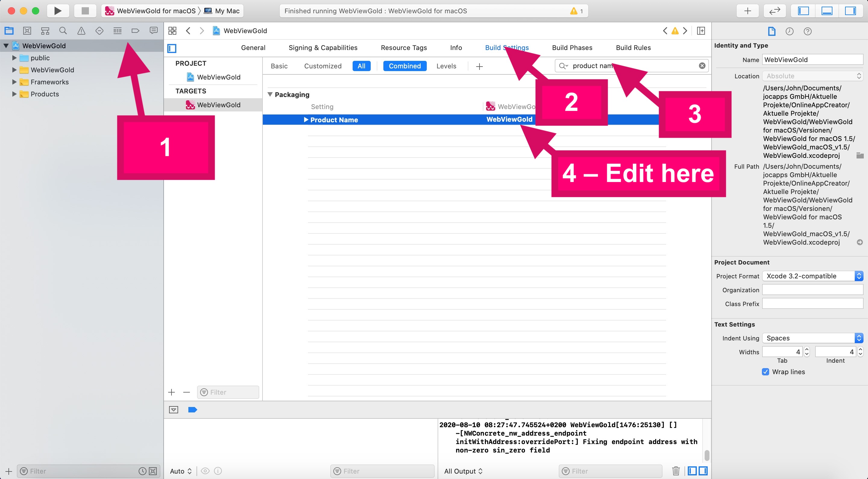868x479 pixels.
Task: Stop the running task with the stop button
Action: [x=85, y=11]
